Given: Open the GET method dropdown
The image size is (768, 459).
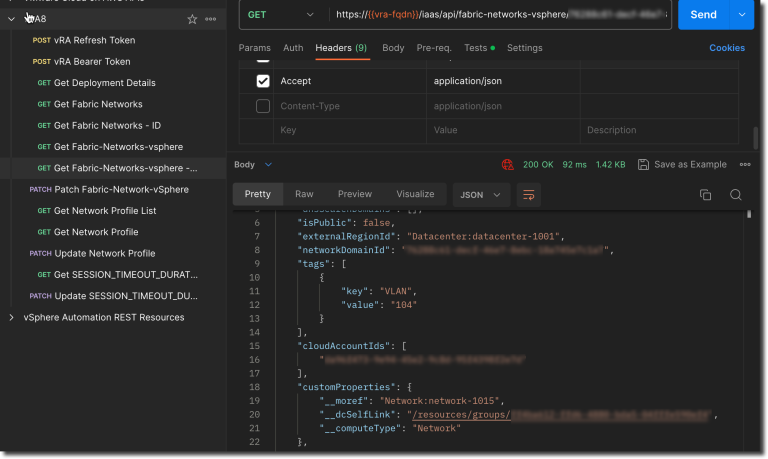Looking at the screenshot, I should coord(280,15).
